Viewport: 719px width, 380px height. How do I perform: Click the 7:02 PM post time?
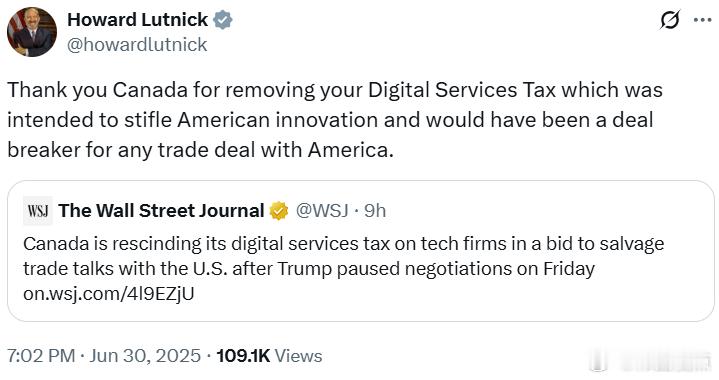click(41, 356)
